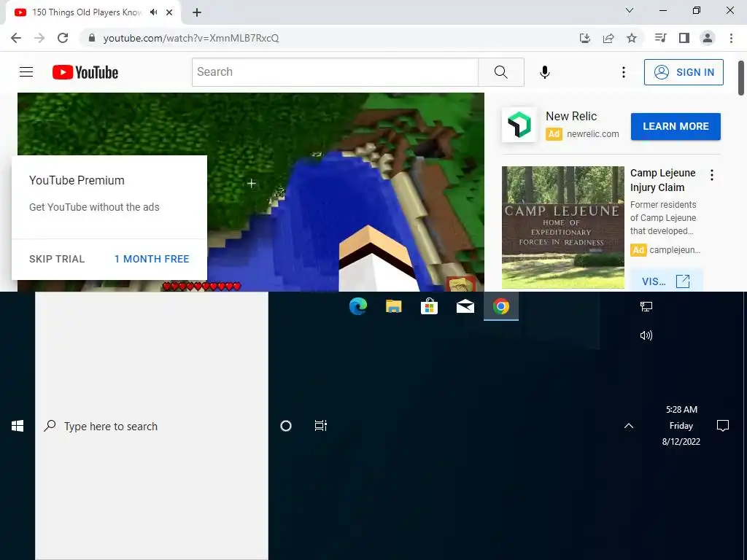Open the Chrome profile avatar
This screenshot has height=560, width=747.
(708, 38)
